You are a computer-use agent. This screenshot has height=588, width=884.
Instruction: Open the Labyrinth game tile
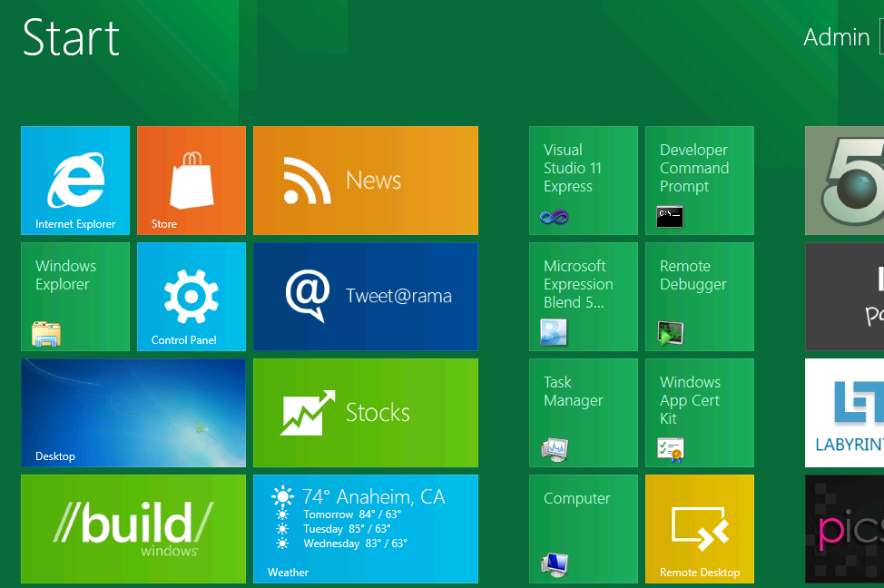pyautogui.click(x=845, y=413)
